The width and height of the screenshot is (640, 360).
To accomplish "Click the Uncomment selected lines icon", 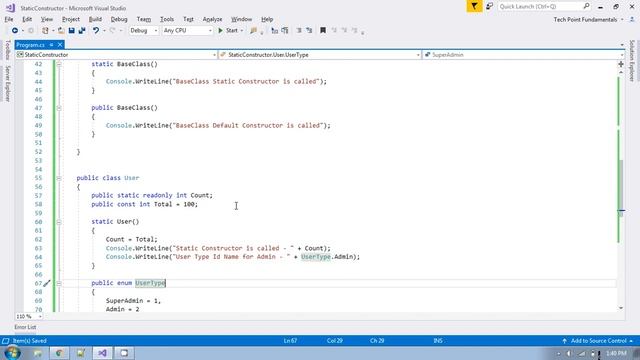I will click(x=285, y=31).
